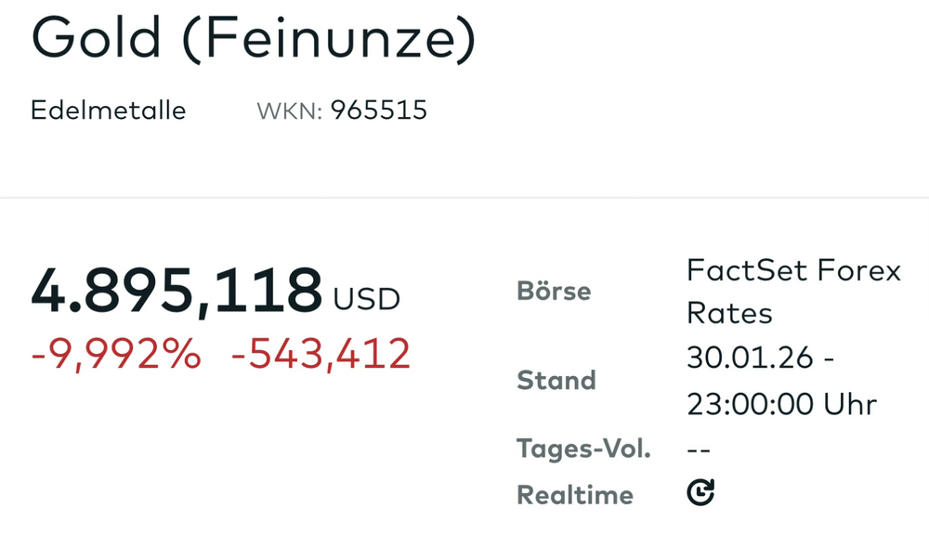Screen dimensions: 929x560
Task: Click the Börse label
Action: pos(554,291)
